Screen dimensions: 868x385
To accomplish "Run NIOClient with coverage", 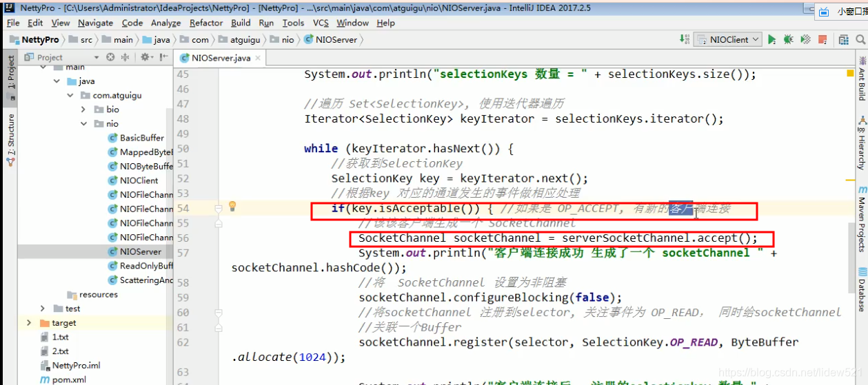I will pyautogui.click(x=805, y=40).
